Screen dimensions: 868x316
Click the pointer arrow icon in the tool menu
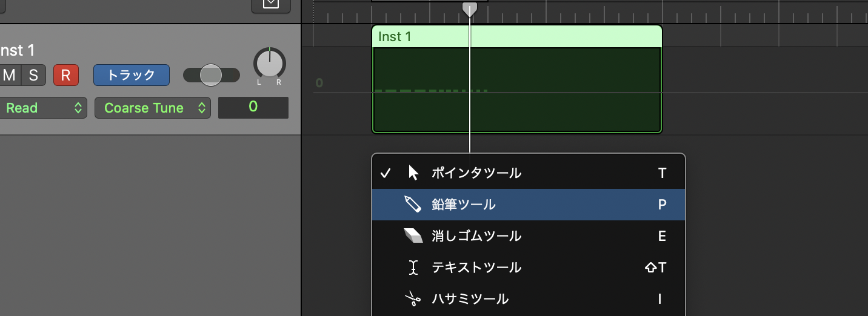(413, 173)
